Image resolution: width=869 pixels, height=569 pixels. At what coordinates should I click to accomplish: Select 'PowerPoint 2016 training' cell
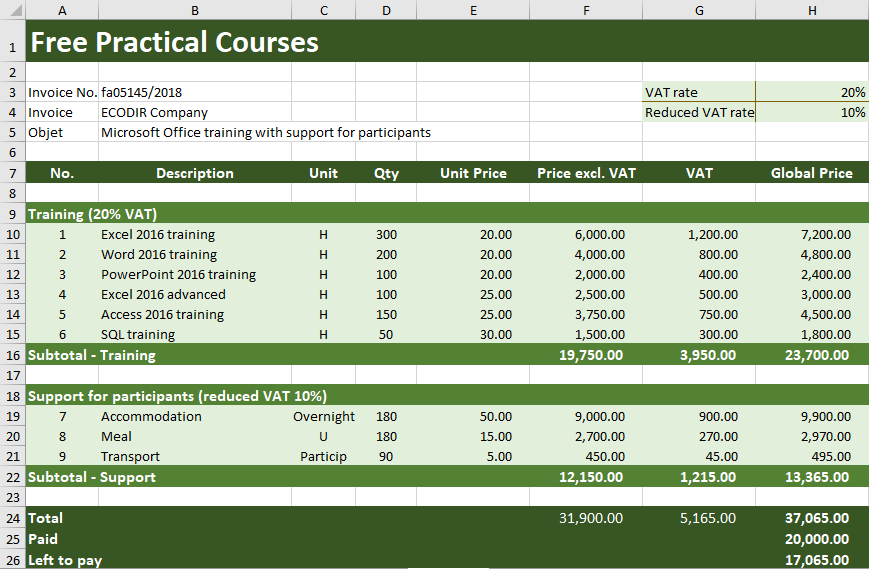click(195, 274)
